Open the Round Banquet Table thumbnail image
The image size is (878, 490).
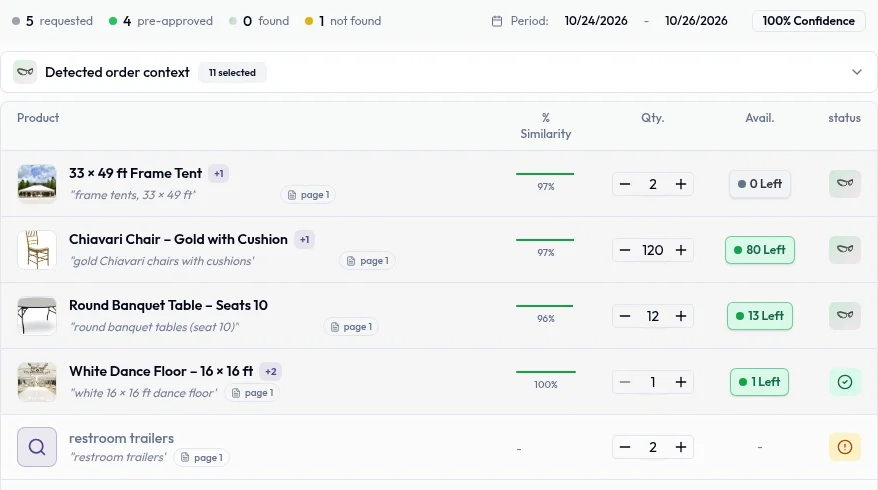(37, 316)
